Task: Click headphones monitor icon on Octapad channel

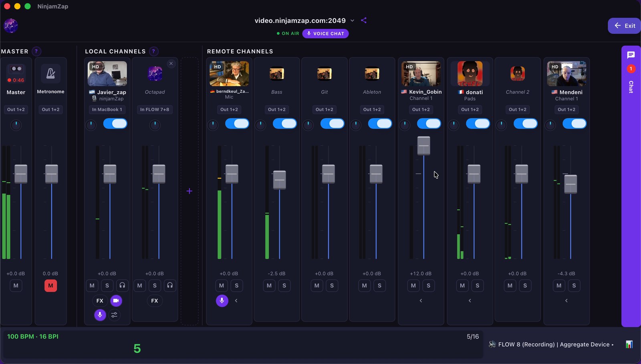Action: pos(170,286)
